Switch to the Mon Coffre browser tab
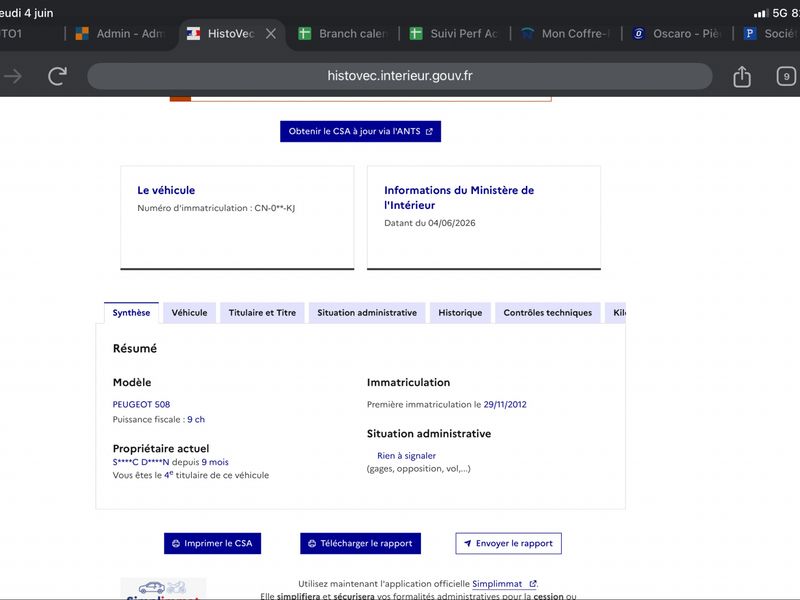The width and height of the screenshot is (800, 600). coord(566,34)
